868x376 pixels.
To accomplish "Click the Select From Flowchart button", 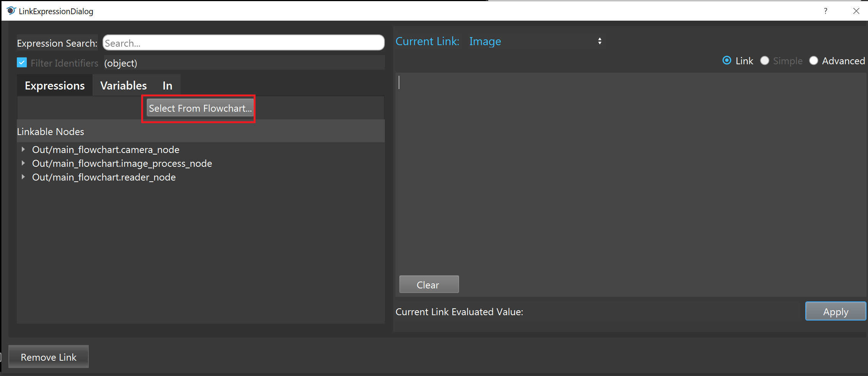I will click(x=200, y=108).
